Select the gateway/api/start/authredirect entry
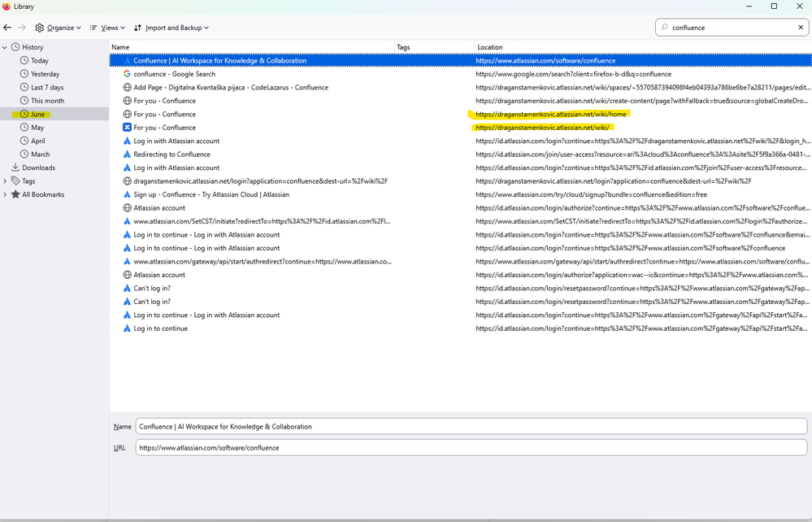 (x=460, y=262)
